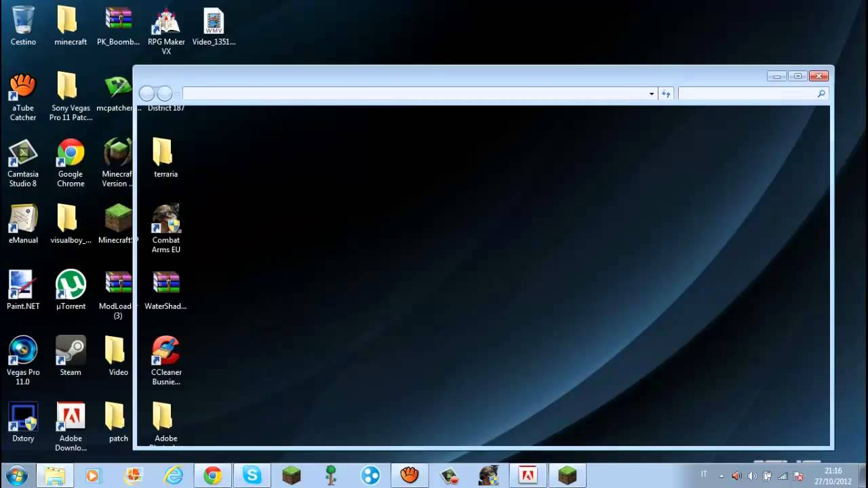This screenshot has height=488, width=868.
Task: Open Internet Explorer from the taskbar
Action: coord(174,476)
